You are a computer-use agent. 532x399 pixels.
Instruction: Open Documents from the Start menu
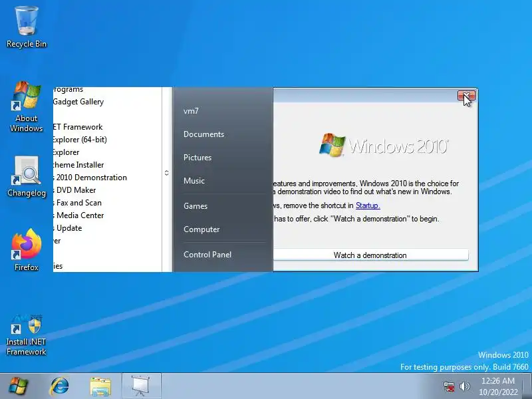tap(203, 134)
